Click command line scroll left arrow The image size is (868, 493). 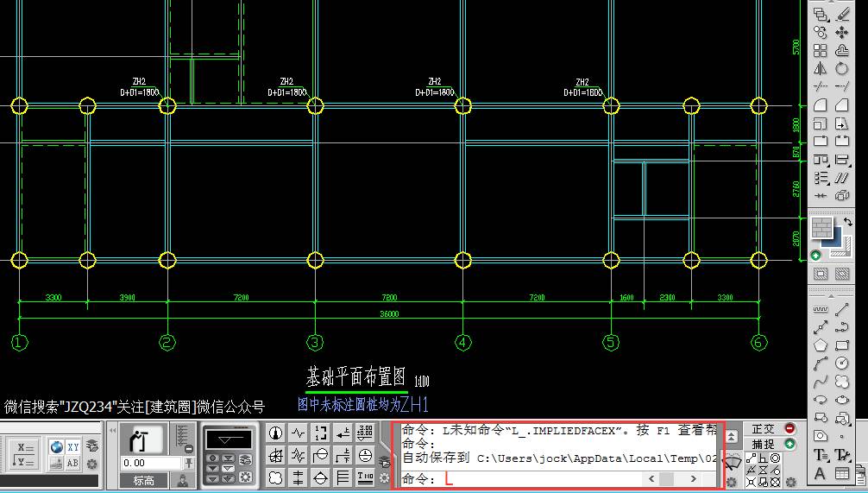click(x=651, y=478)
